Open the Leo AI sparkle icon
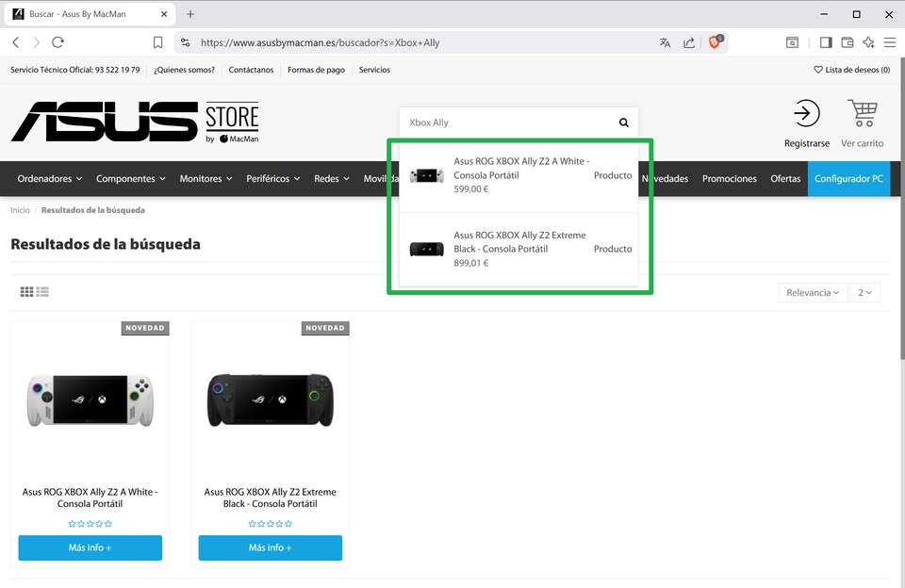The image size is (905, 588). tap(868, 42)
